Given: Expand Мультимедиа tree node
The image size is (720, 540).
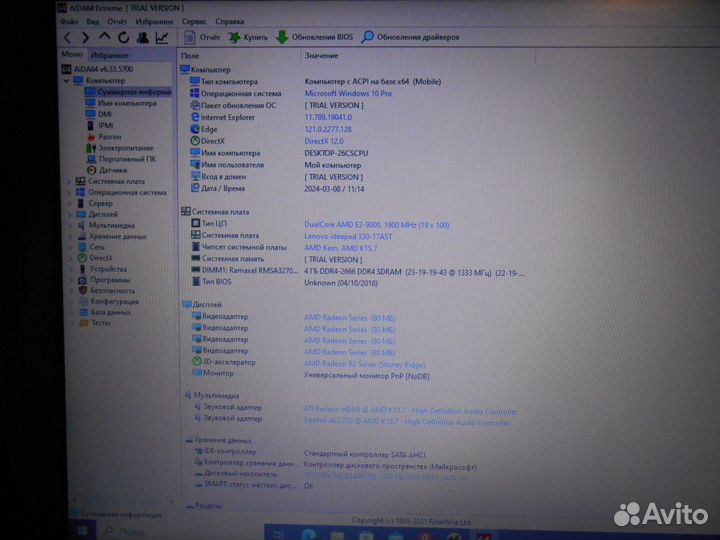Looking at the screenshot, I should [70, 225].
